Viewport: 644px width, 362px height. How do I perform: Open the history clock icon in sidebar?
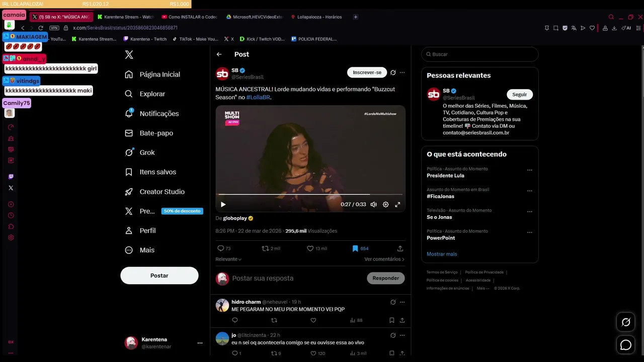tap(11, 215)
